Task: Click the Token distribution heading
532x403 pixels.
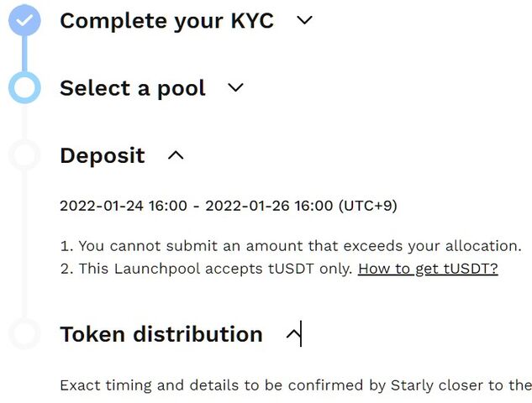Action: 161,334
